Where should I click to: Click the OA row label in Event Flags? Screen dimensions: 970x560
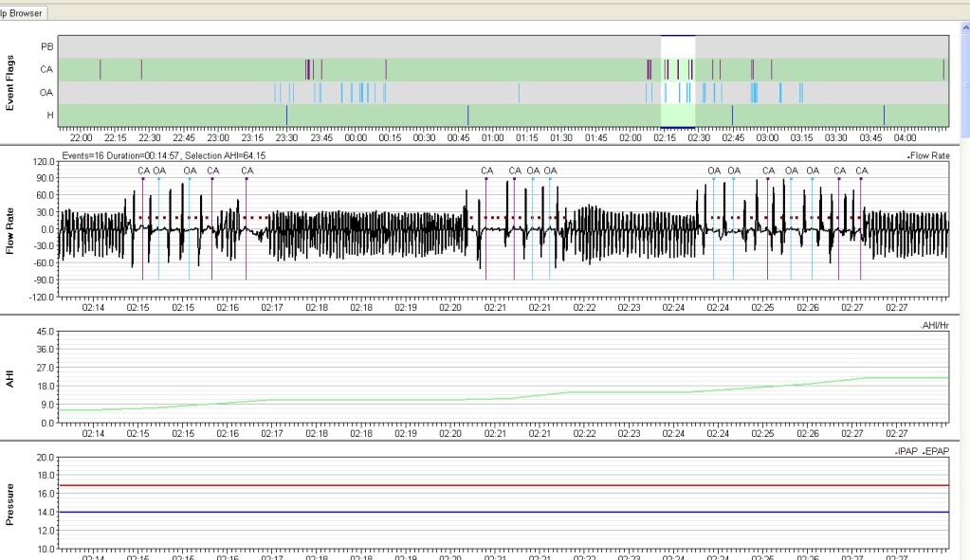point(47,93)
